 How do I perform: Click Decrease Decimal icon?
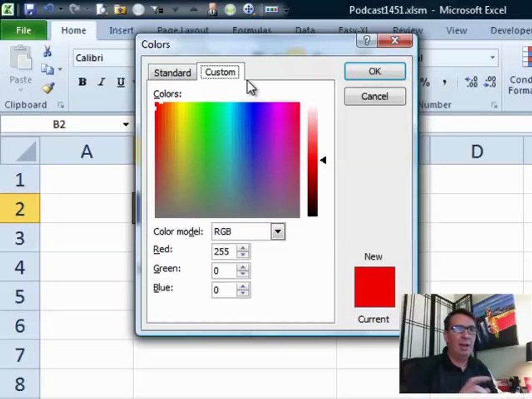tap(489, 82)
